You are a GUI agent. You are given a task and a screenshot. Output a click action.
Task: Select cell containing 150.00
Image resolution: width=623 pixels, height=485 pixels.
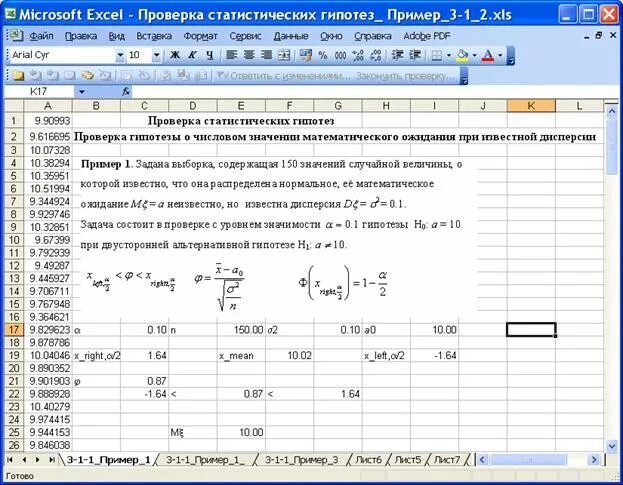click(241, 330)
